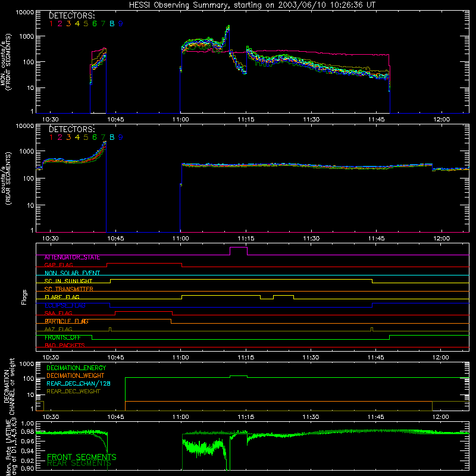The image size is (476, 476).
Task: Select green detector 6 in front segments legend
Action: pos(95,24)
